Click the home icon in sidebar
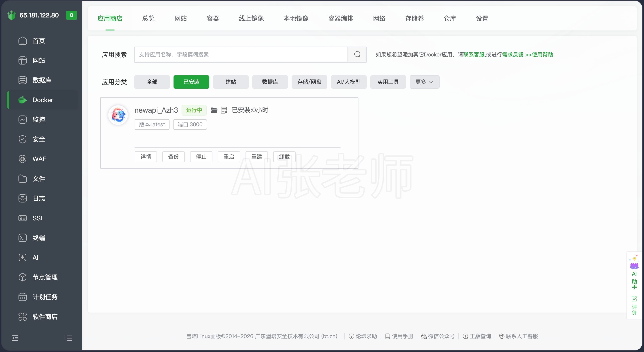Screen dimensions: 644x352 23,41
